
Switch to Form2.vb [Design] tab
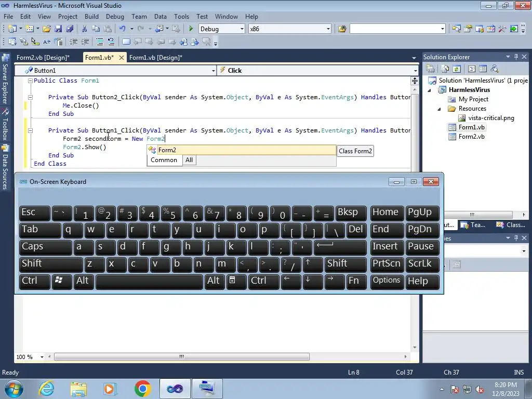(x=43, y=58)
